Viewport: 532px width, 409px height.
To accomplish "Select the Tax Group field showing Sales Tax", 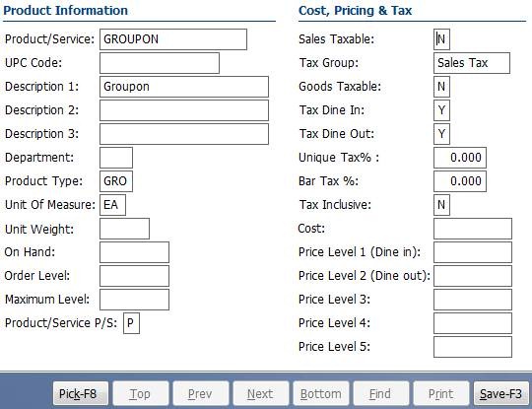I will click(472, 63).
